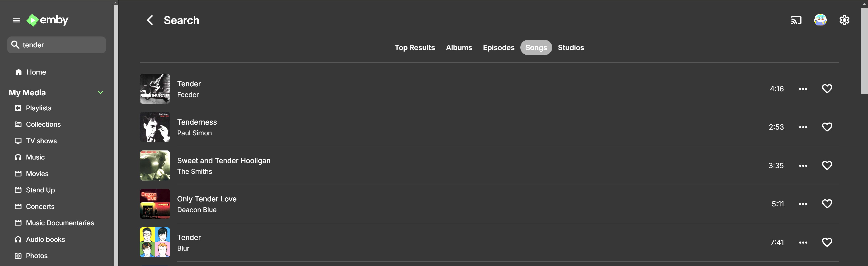This screenshot has height=266, width=868.
Task: Switch to the Episodes tab
Action: [x=499, y=48]
